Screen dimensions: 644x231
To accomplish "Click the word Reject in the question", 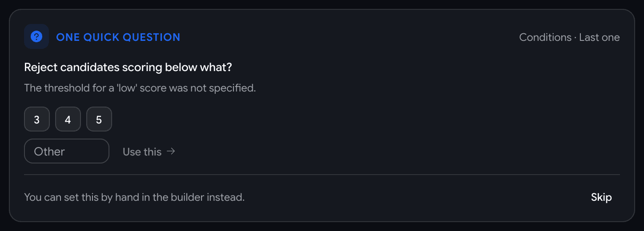I will click(40, 68).
